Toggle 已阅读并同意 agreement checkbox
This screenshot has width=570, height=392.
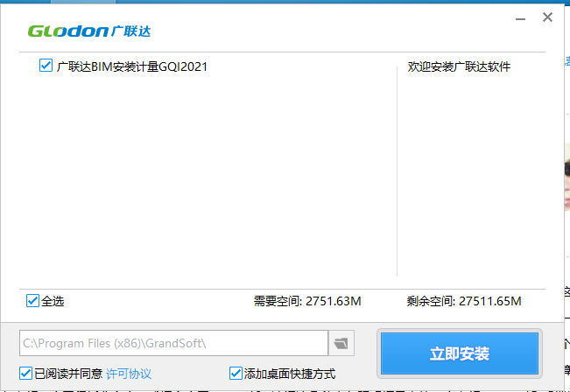pos(25,373)
